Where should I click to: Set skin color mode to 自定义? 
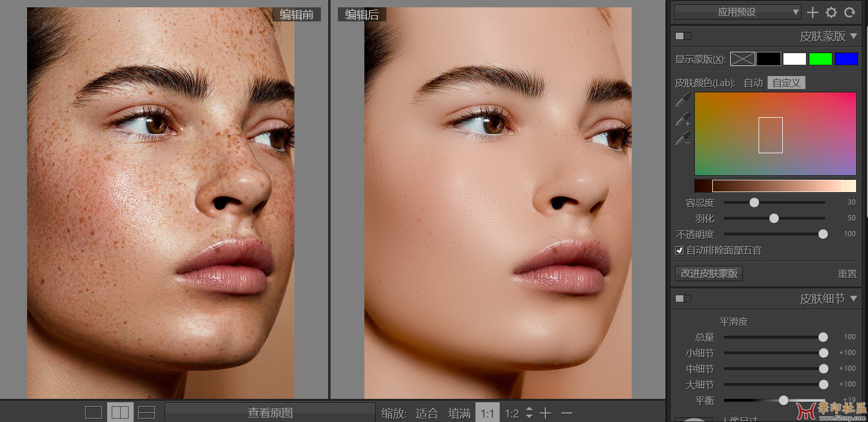pyautogui.click(x=786, y=83)
